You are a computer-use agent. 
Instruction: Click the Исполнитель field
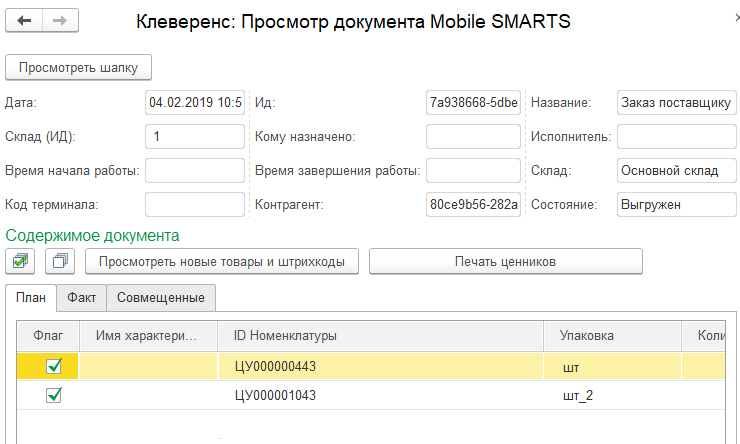click(x=677, y=136)
